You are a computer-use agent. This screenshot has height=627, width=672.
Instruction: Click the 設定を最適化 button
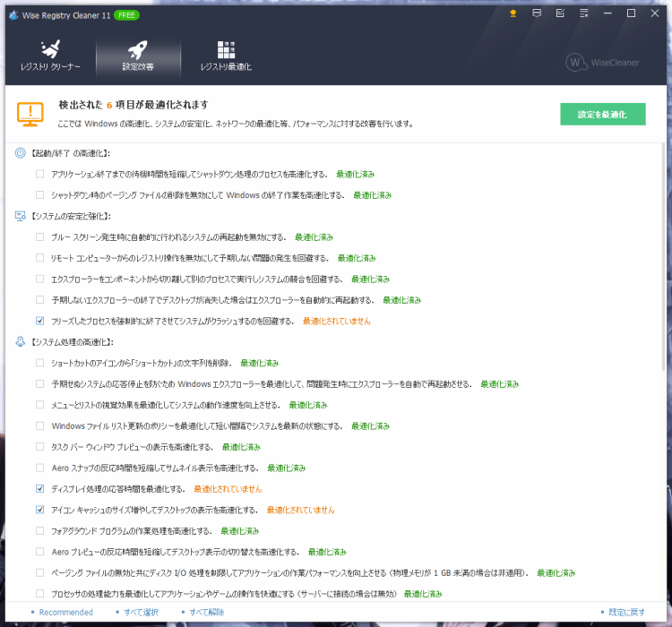603,114
